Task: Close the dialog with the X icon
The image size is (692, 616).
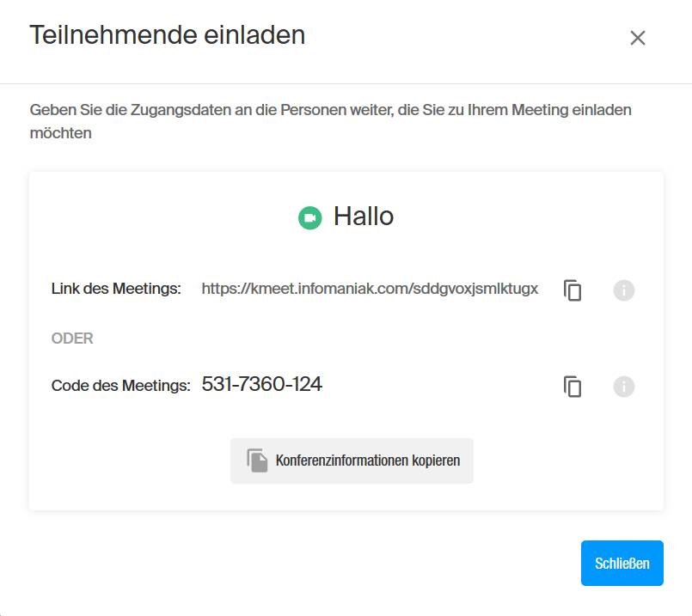Action: [x=637, y=38]
